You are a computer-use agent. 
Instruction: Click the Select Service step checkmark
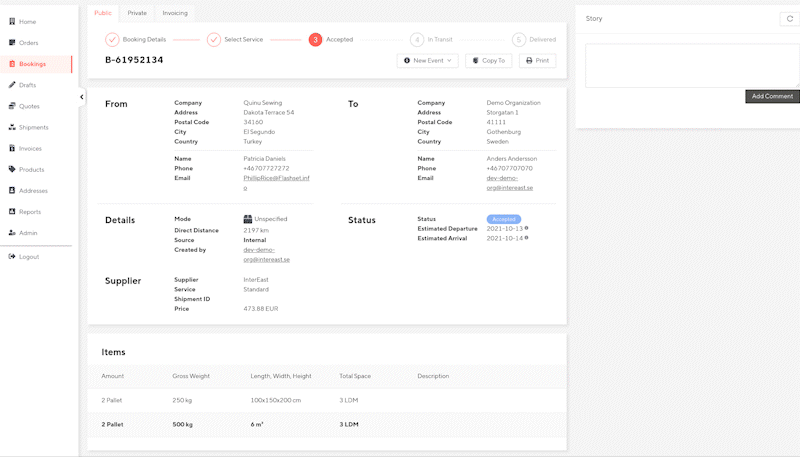coord(214,40)
